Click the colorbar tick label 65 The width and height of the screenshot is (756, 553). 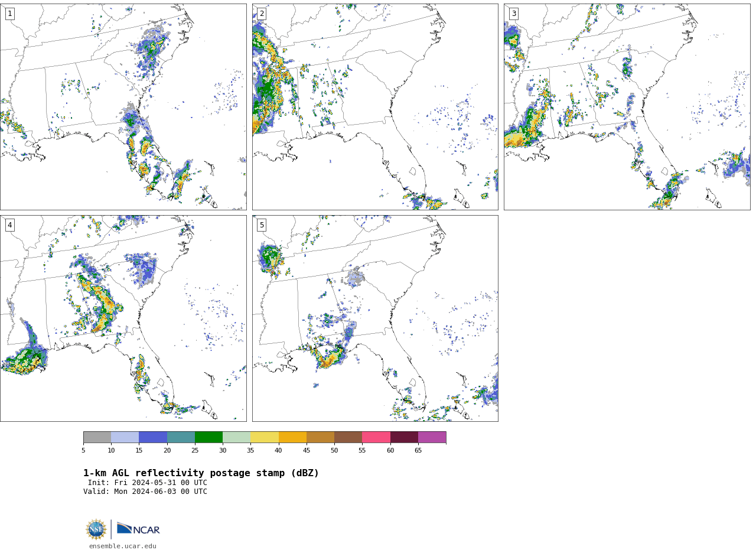coord(418,451)
